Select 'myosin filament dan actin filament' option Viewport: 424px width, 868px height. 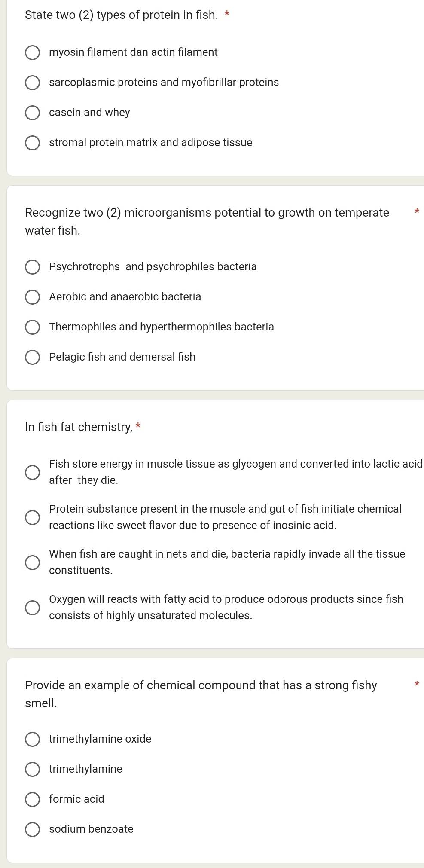[x=32, y=52]
